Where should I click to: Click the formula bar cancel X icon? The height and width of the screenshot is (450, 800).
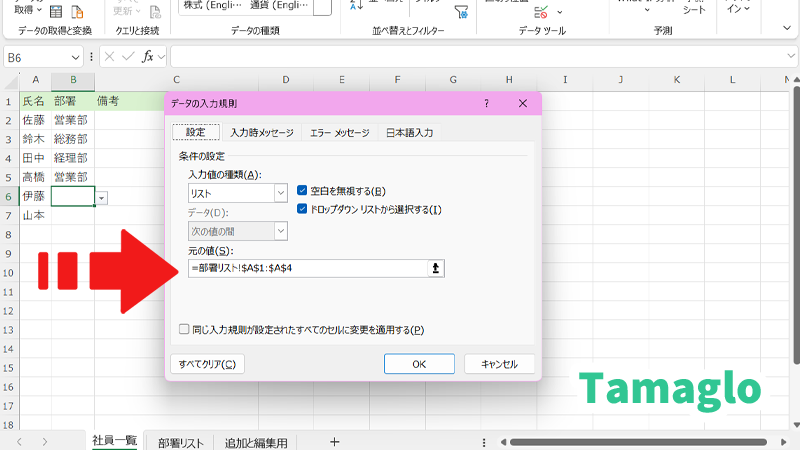pyautogui.click(x=109, y=57)
